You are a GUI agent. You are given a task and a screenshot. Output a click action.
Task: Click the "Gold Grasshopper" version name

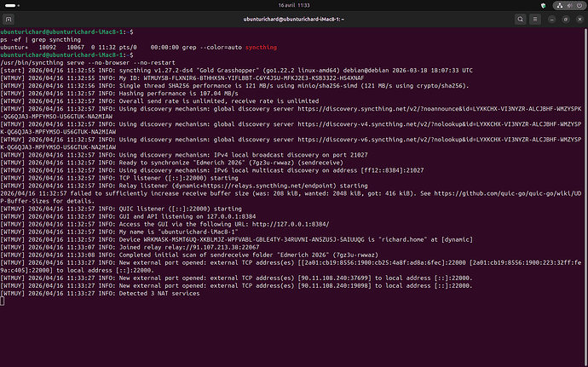coord(228,70)
